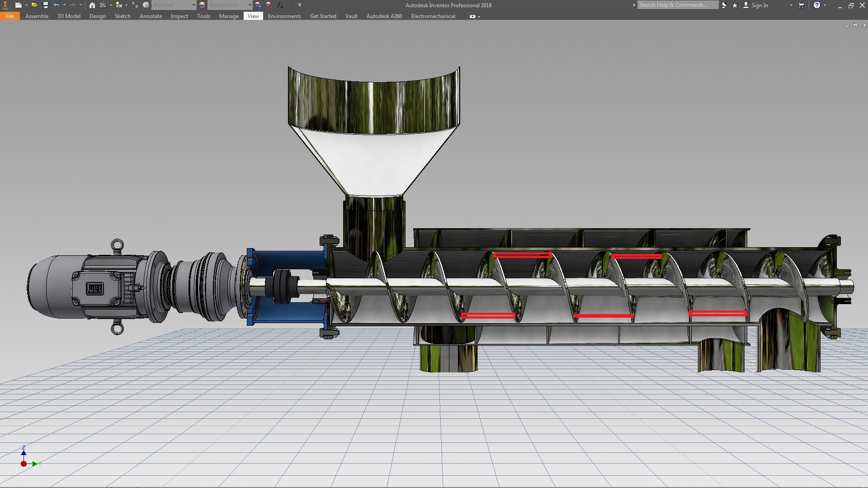Click the Undo arrow icon
The image size is (868, 488).
[56, 5]
